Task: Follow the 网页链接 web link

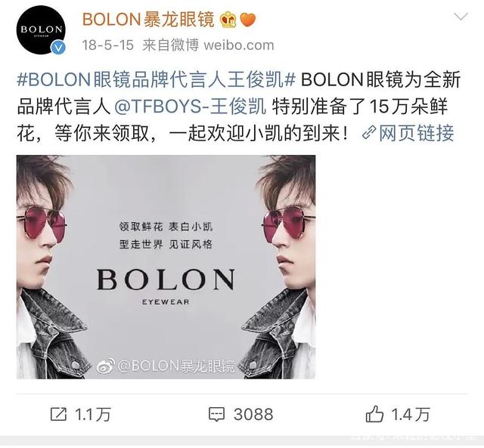Action: [416, 133]
